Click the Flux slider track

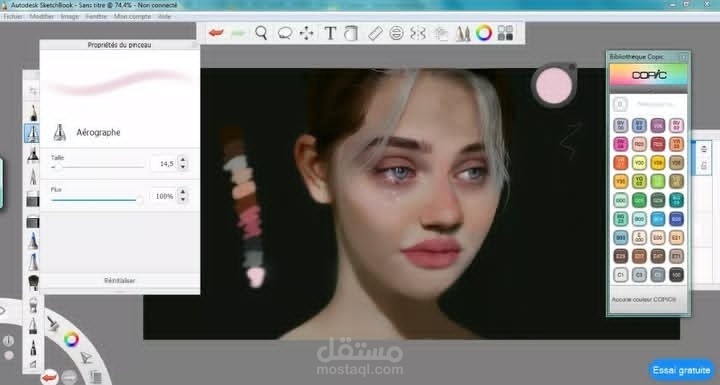click(x=97, y=200)
